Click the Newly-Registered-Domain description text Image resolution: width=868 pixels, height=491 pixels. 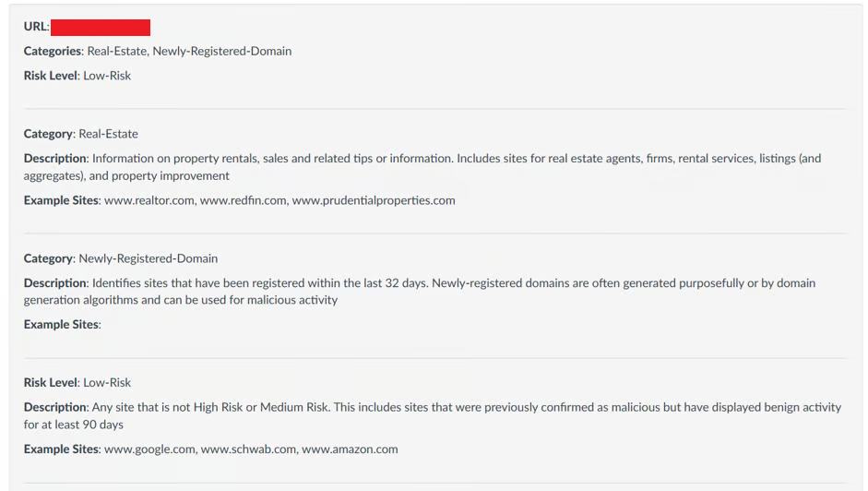[x=420, y=292]
